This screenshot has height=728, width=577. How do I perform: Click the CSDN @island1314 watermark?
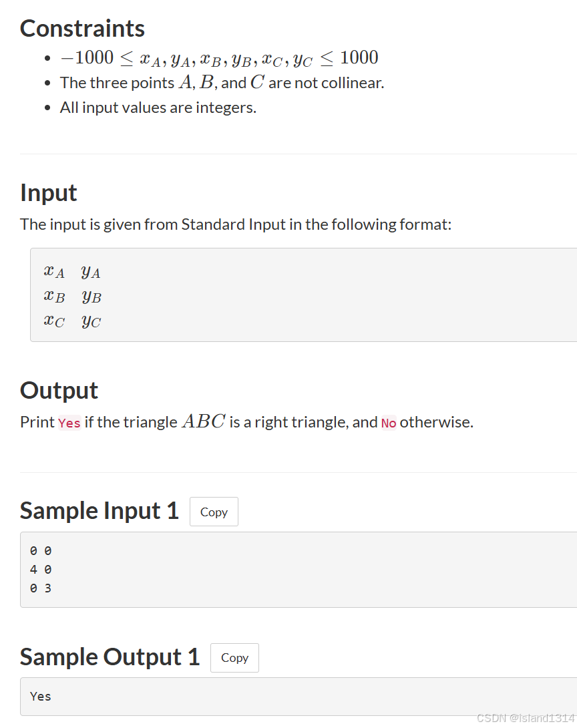coord(526,718)
